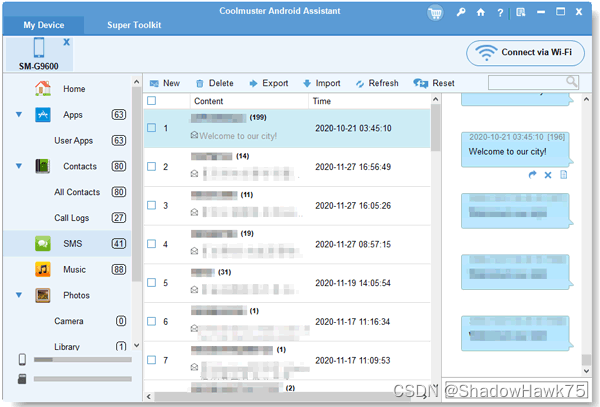Click sidebar scroll down arrow
This screenshot has height=407, width=600.
pyautogui.click(x=137, y=345)
